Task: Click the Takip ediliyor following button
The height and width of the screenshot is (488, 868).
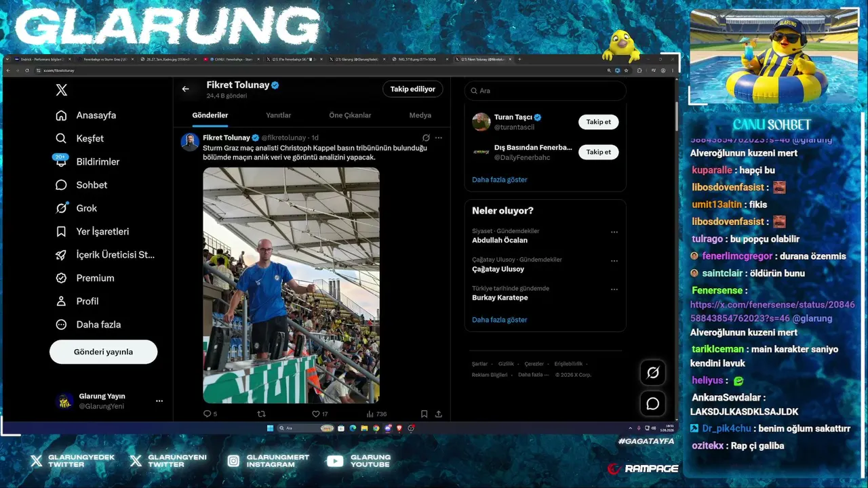Action: click(413, 89)
